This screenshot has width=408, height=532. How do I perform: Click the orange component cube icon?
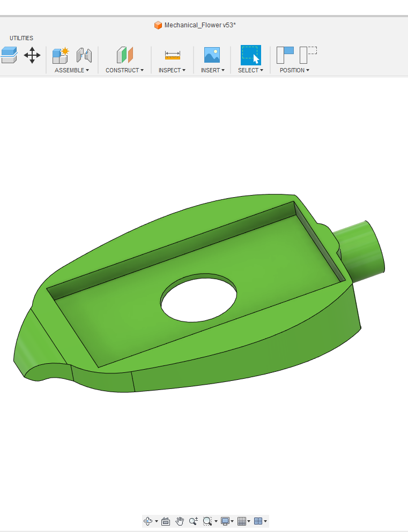click(158, 25)
